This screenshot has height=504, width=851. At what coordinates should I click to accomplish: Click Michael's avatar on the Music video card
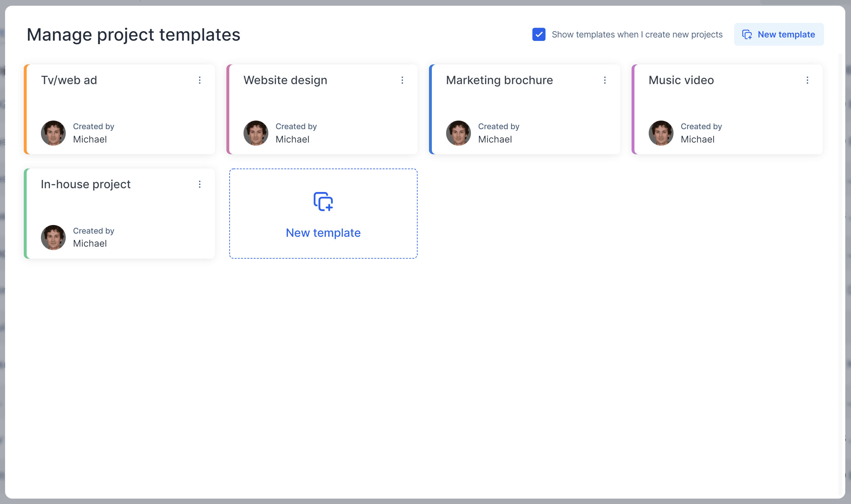pos(660,133)
